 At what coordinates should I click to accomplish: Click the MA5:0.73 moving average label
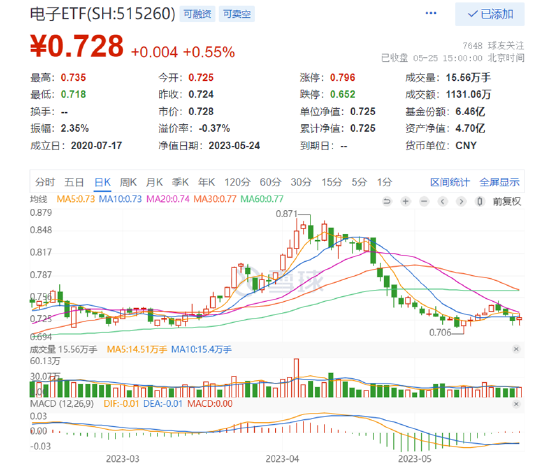click(x=76, y=199)
